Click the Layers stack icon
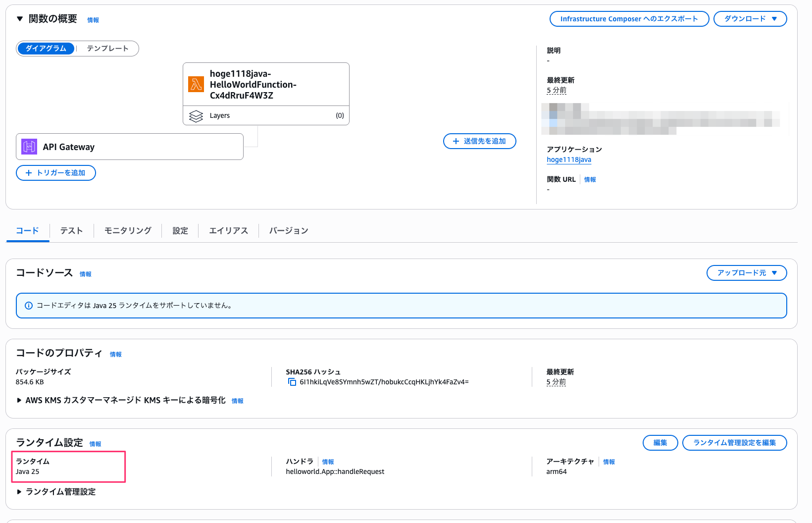This screenshot has width=812, height=523. click(196, 116)
